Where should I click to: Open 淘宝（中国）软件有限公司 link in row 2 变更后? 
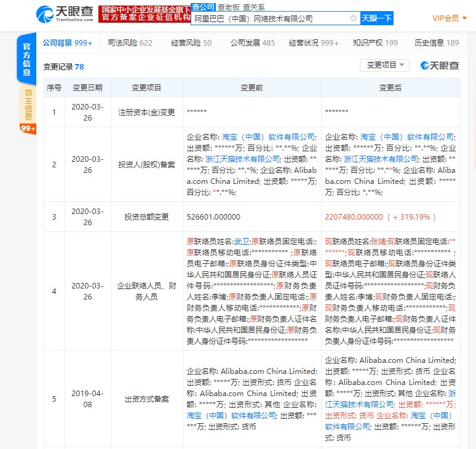[407, 137]
